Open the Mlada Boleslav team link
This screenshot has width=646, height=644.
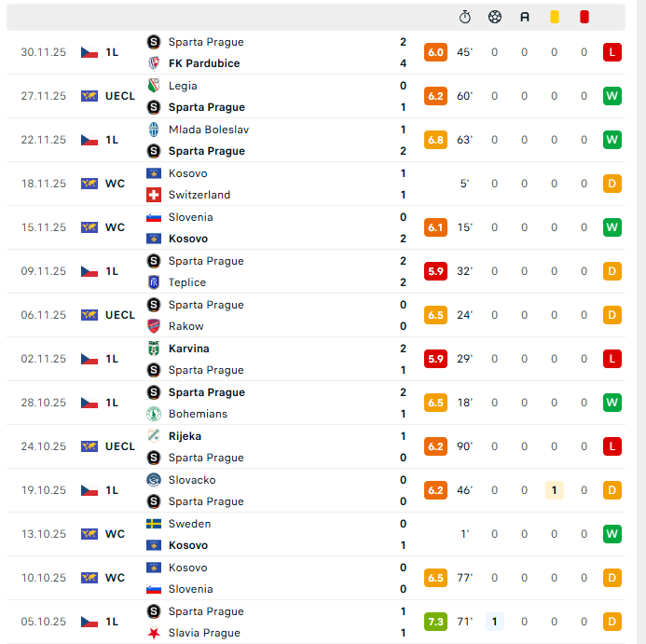[x=209, y=130]
